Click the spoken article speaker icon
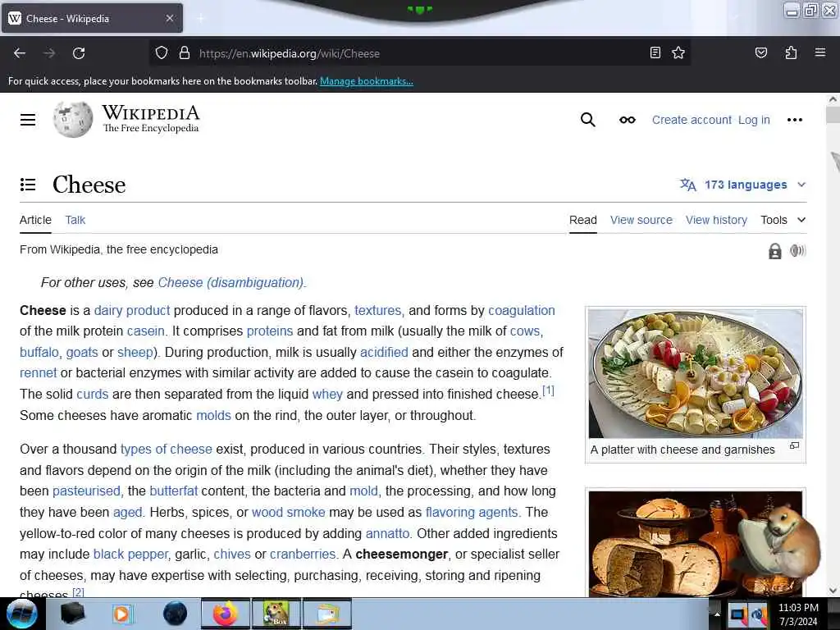The width and height of the screenshot is (840, 630). click(x=797, y=250)
